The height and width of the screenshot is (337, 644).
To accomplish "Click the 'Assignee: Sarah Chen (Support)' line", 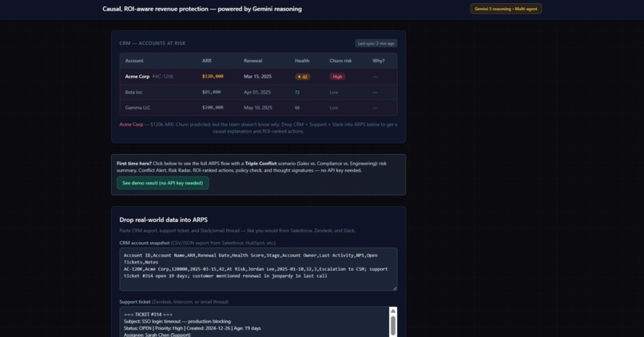I will tap(157, 335).
